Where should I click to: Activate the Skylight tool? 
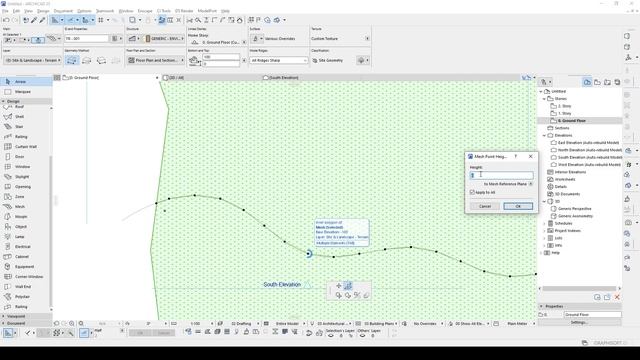coord(26,177)
